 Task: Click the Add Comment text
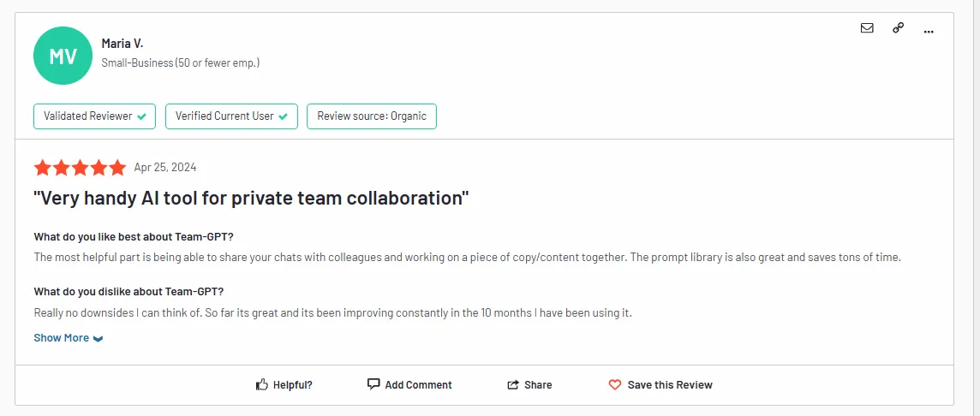click(418, 385)
